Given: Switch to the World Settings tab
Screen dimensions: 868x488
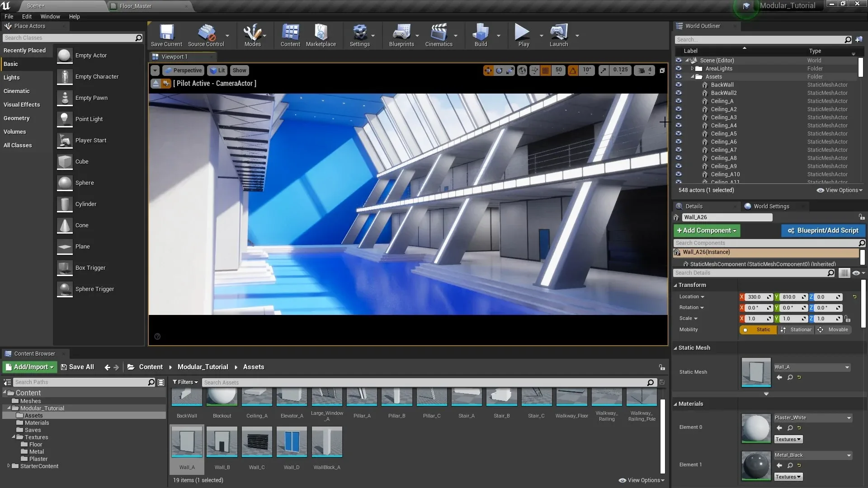Looking at the screenshot, I should (771, 206).
